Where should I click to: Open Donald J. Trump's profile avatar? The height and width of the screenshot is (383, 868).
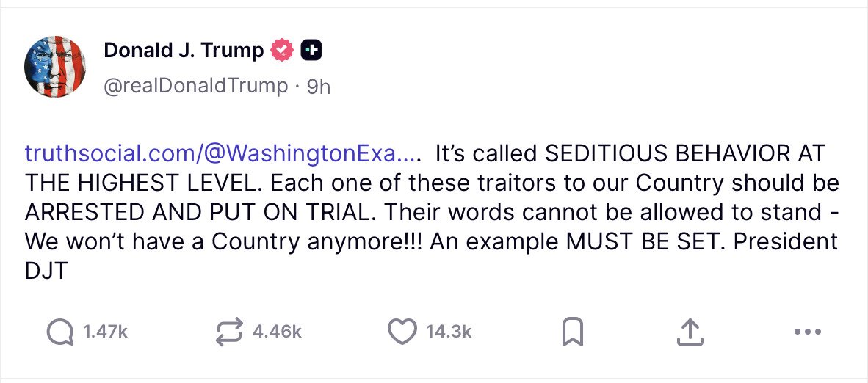pos(57,66)
